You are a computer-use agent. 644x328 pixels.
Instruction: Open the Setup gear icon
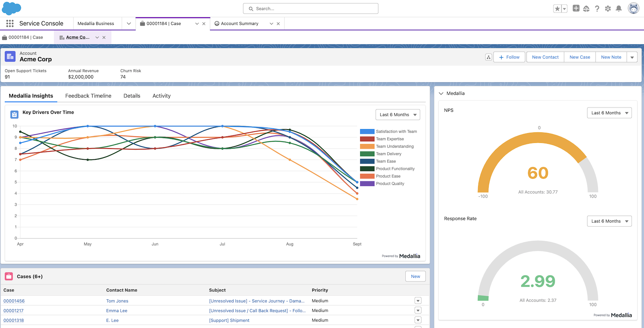[x=608, y=8]
